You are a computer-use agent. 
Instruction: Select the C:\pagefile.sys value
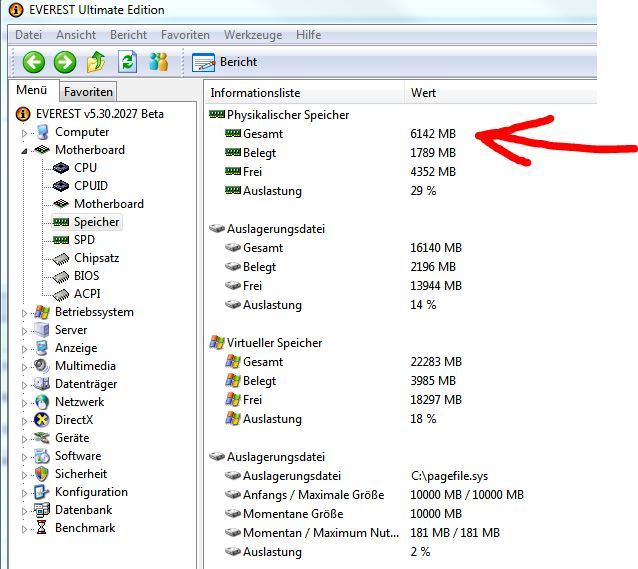click(x=449, y=476)
